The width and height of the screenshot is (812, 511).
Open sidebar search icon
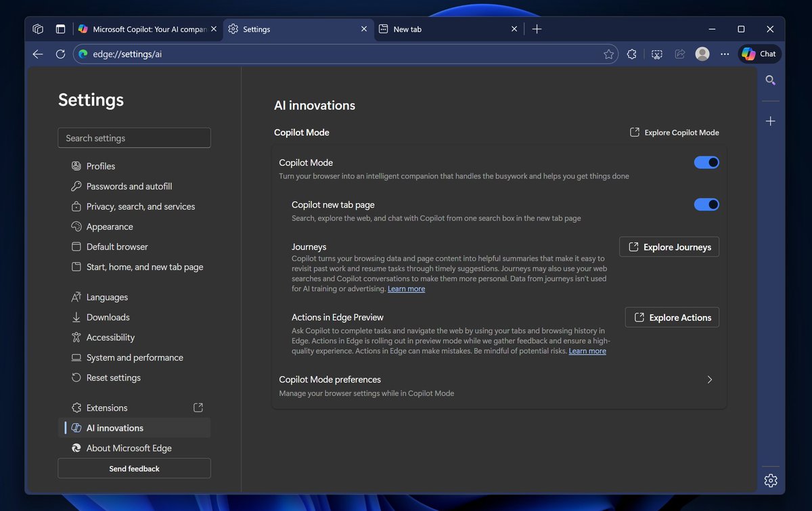point(770,81)
